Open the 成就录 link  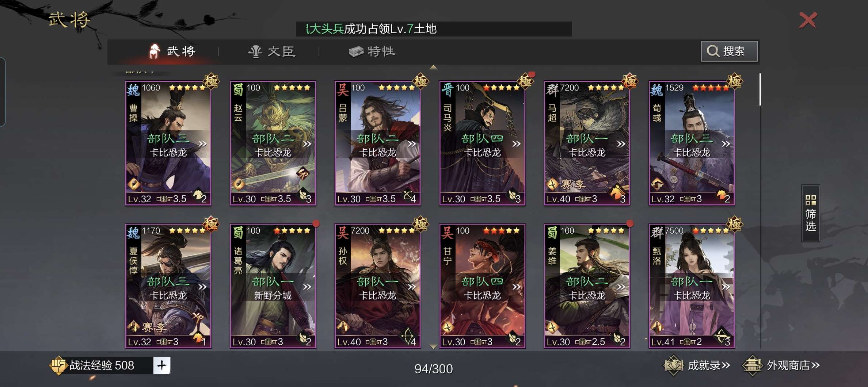point(709,365)
